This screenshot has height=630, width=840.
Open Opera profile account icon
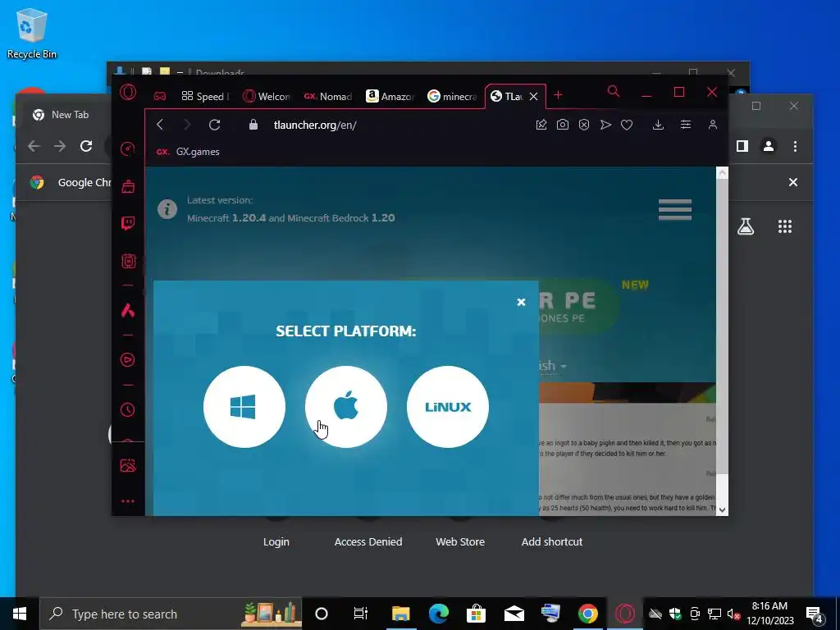(x=713, y=125)
